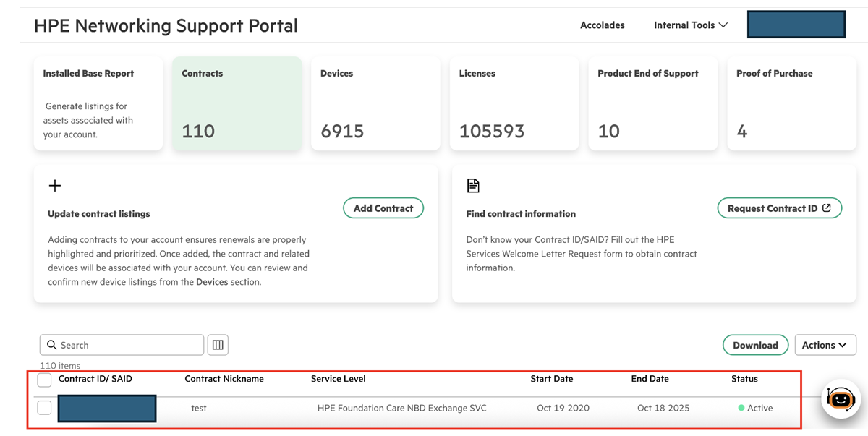This screenshot has height=436, width=868.
Task: Click the plus icon above Update contract listings
Action: tap(55, 186)
